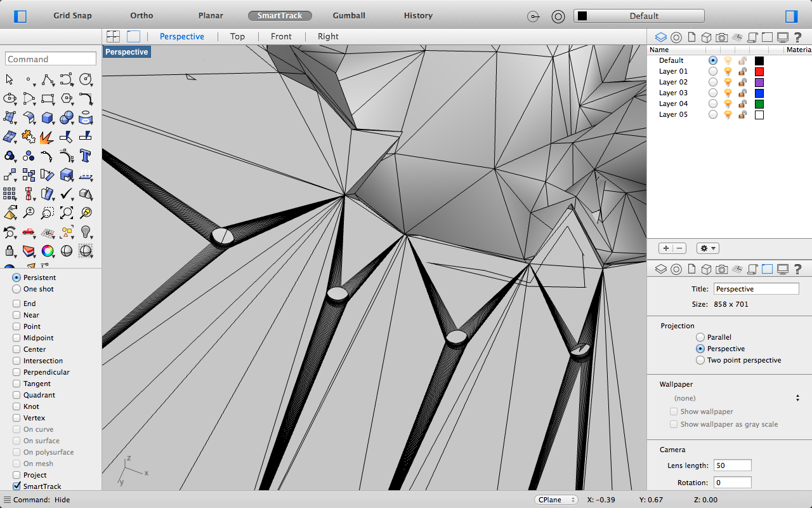Open the Layers panel icon
The image size is (812, 508).
[660, 37]
